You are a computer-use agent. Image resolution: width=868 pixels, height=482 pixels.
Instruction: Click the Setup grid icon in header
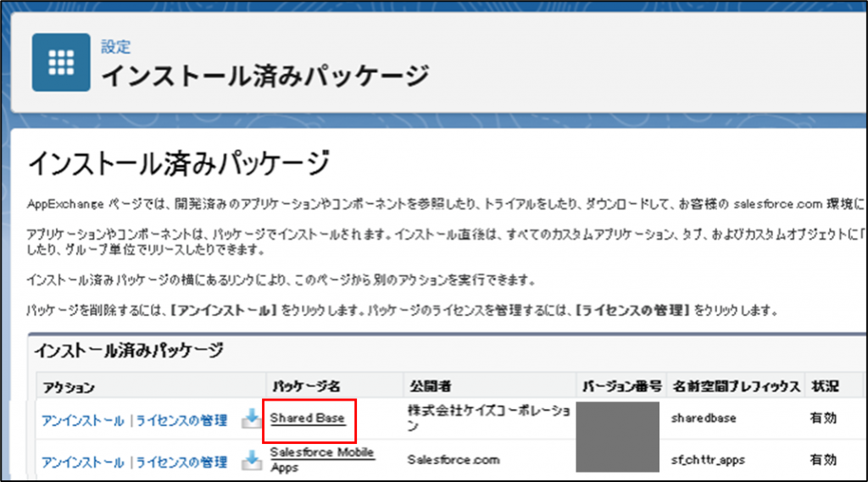tap(61, 62)
